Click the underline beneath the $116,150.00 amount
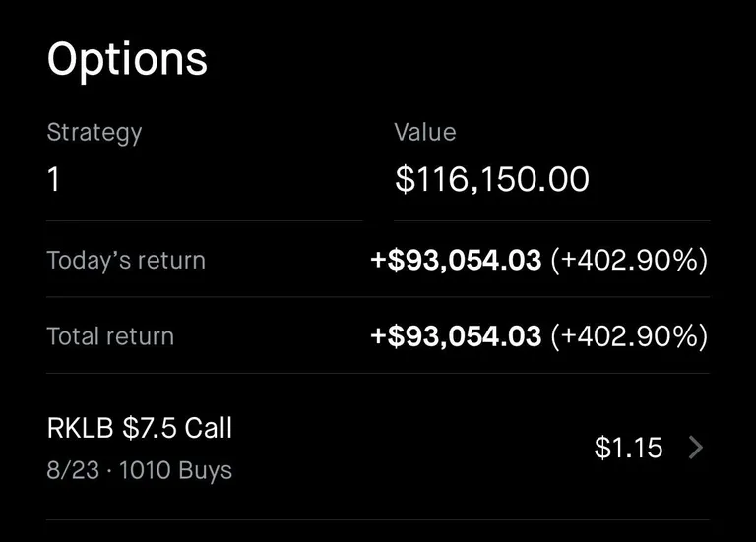 click(x=551, y=220)
